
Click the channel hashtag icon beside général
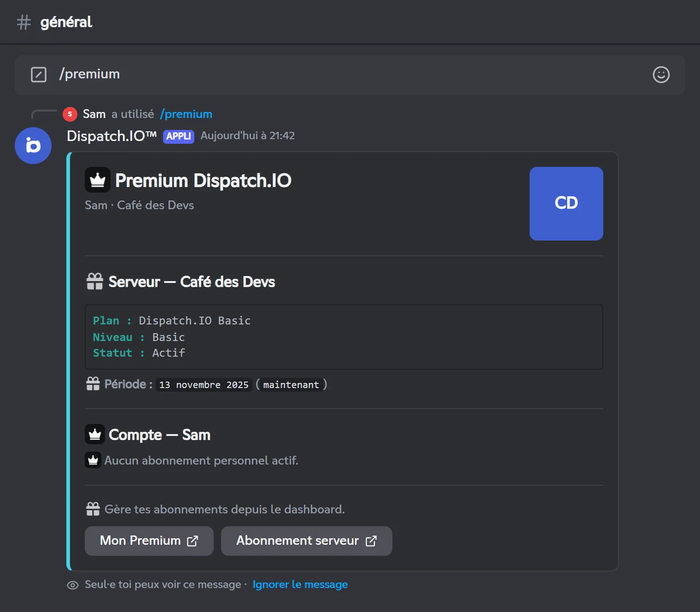point(23,22)
